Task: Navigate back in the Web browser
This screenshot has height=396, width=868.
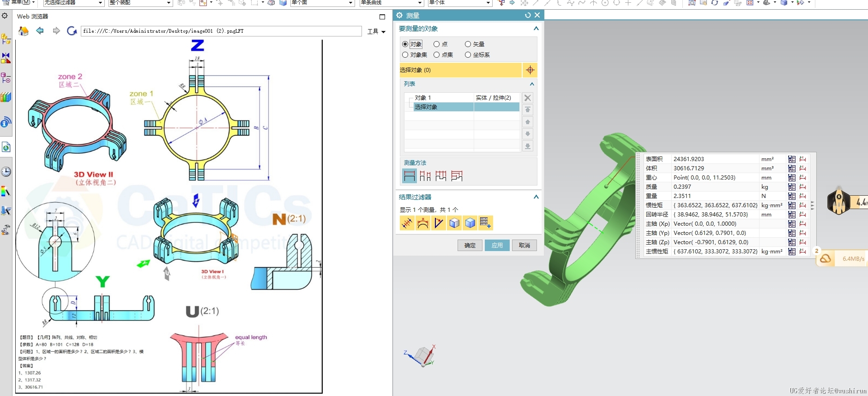Action: pos(40,31)
